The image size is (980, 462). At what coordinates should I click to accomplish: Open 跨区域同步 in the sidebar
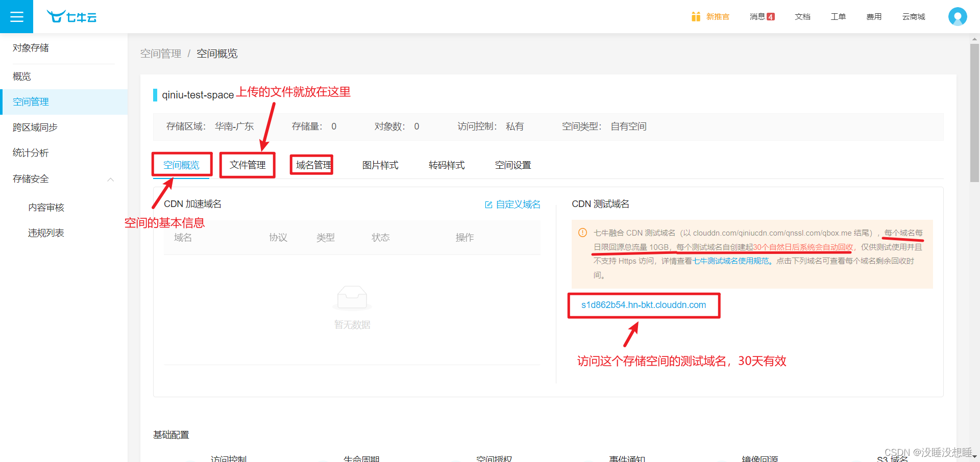[x=64, y=127]
